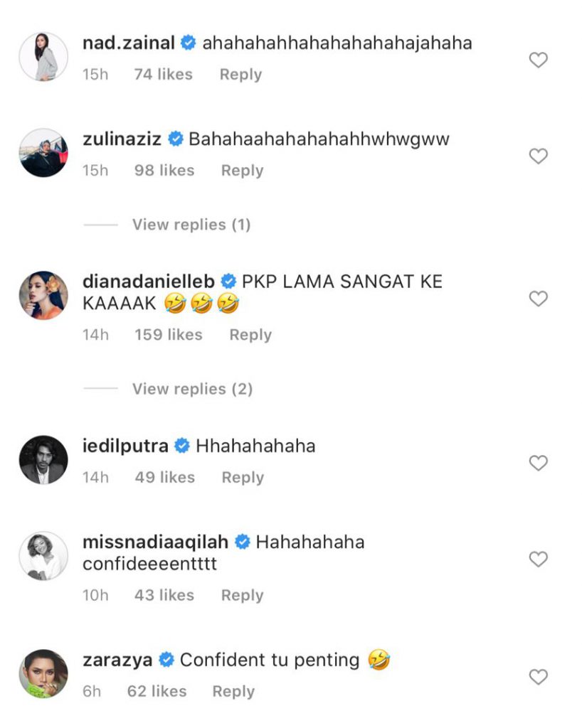View the 159 likes on dianadanielleb's comment
The image size is (582, 728).
[169, 335]
